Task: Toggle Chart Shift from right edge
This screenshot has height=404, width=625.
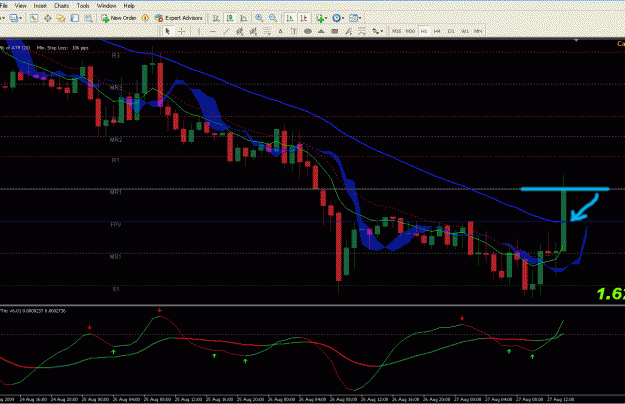Action: 303,18
